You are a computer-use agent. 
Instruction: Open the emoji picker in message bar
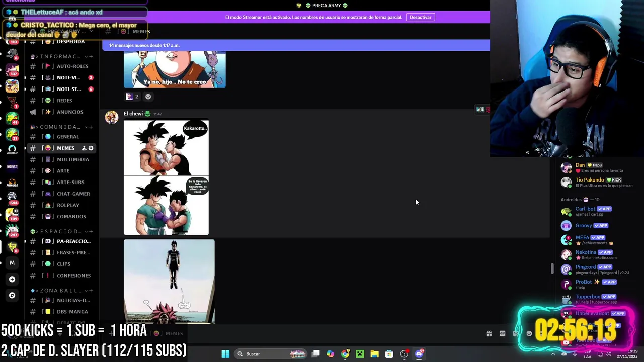(529, 333)
